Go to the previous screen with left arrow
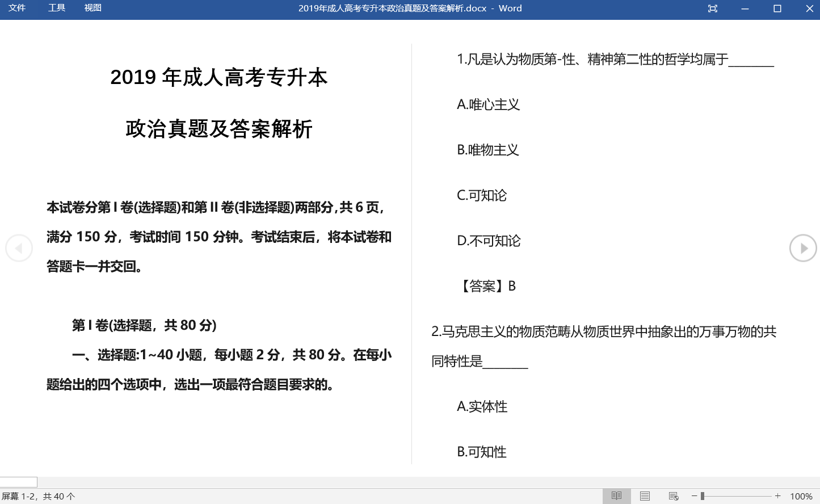 click(x=19, y=248)
